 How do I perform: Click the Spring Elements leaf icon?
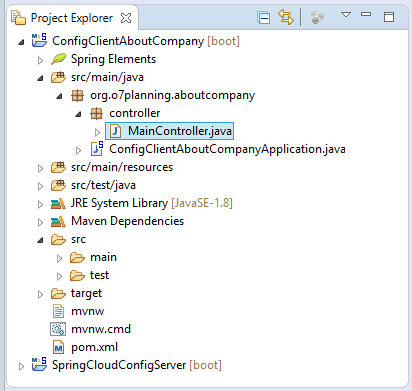pos(59,59)
